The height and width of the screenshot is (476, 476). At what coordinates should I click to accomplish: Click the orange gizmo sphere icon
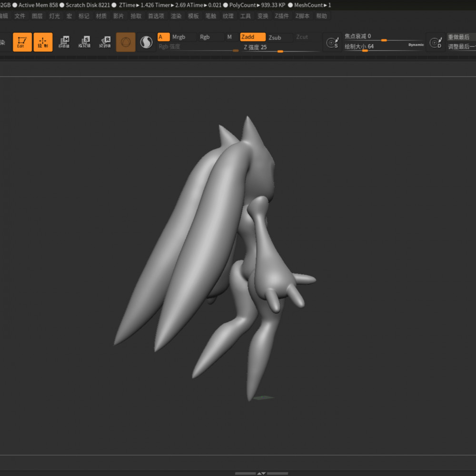[126, 42]
